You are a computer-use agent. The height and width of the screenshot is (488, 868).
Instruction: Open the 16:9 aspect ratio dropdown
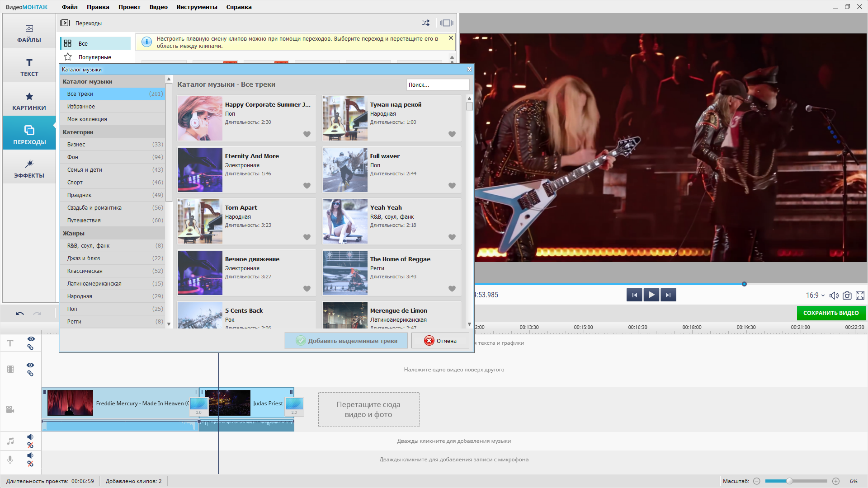(815, 296)
